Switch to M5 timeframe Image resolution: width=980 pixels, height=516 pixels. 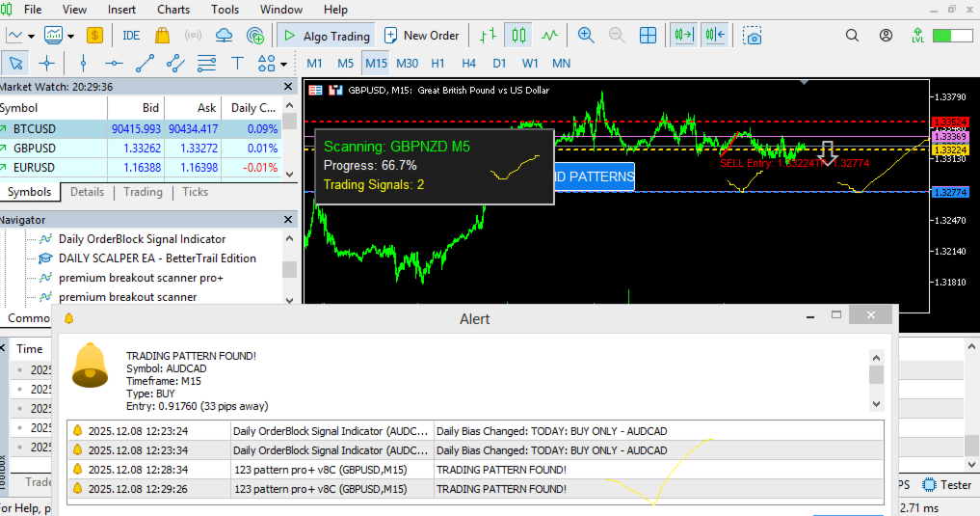(x=345, y=63)
